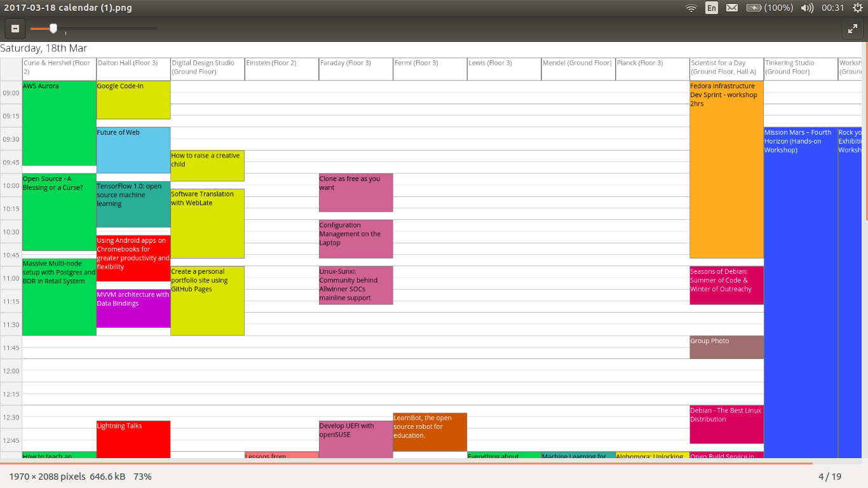Viewport: 868px width, 488px height.
Task: Select Seasons of Debian session block
Action: [726, 285]
